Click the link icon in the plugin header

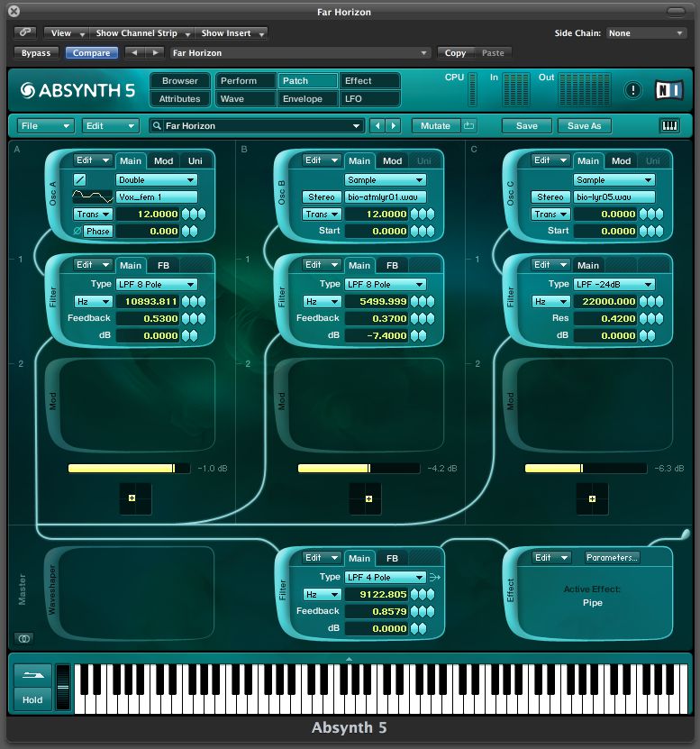25,32
